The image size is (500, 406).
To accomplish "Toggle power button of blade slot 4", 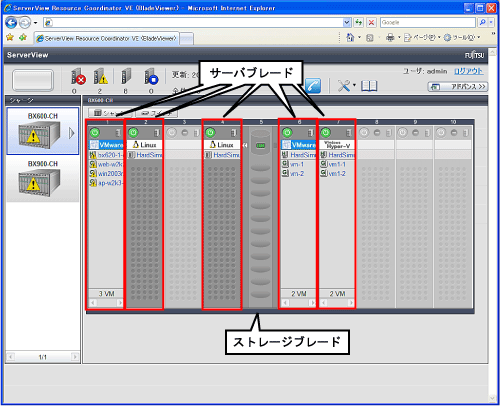I will click(x=210, y=133).
